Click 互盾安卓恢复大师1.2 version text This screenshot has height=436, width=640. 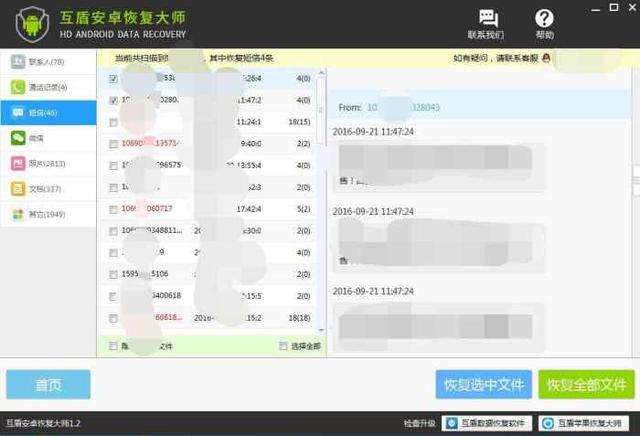tap(43, 423)
